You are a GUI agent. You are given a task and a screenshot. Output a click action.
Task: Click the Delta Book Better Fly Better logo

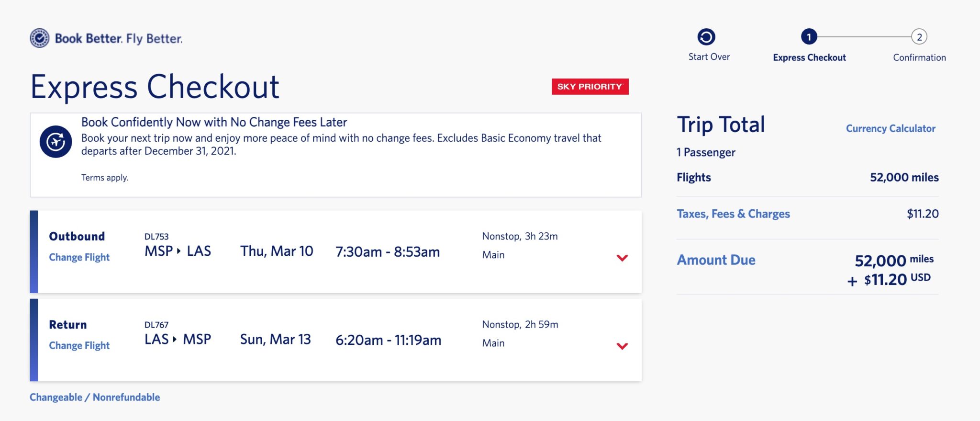[x=106, y=37]
